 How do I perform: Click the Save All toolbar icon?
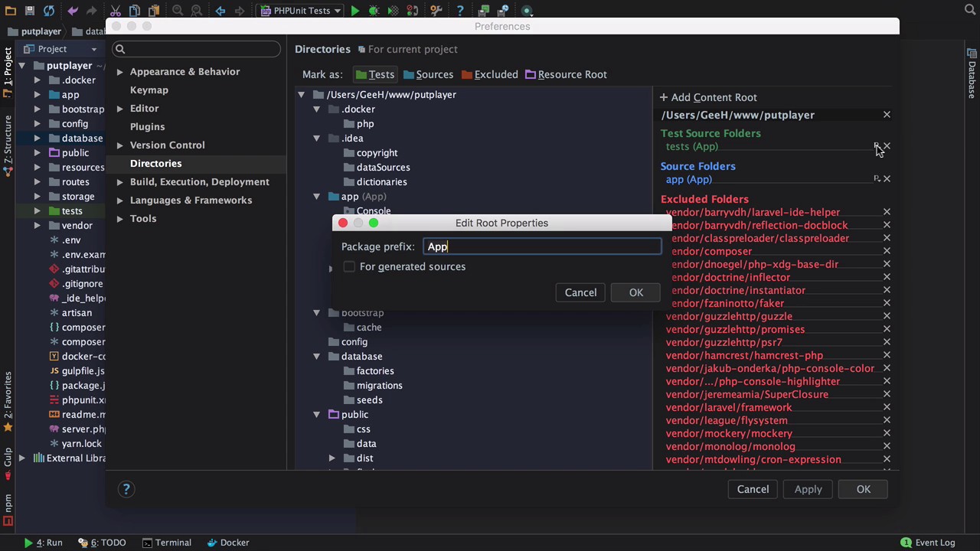pyautogui.click(x=29, y=11)
